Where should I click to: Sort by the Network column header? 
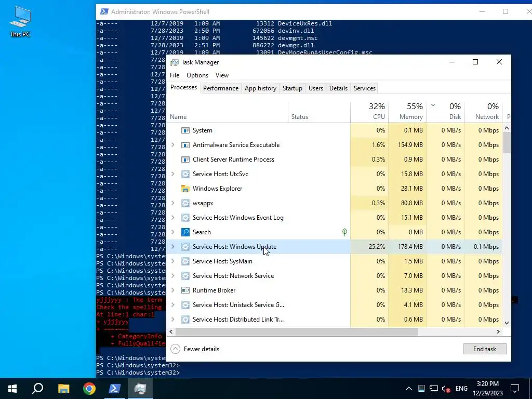(x=484, y=112)
